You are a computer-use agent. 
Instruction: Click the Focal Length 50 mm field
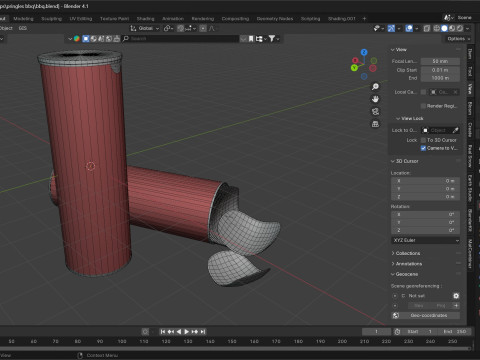[x=440, y=61]
